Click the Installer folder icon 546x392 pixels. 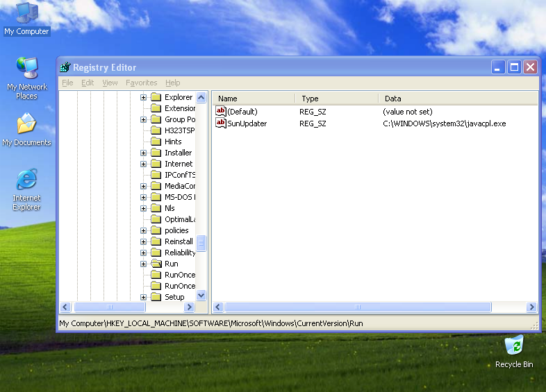point(156,153)
